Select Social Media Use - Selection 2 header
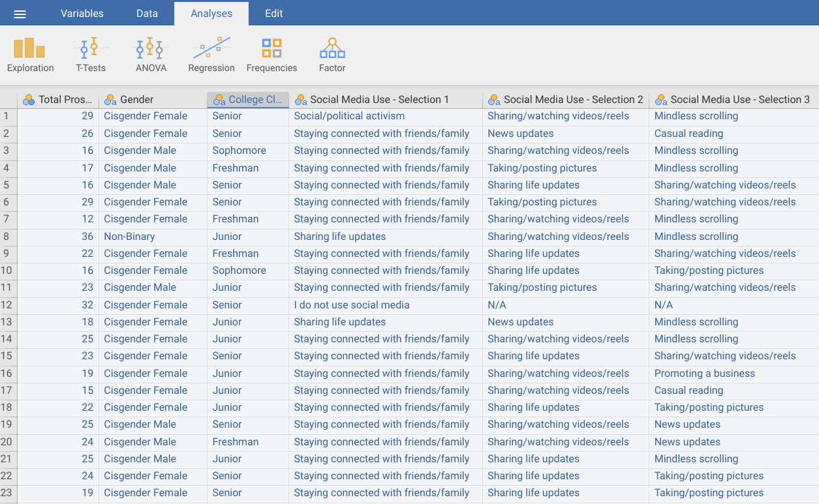 pyautogui.click(x=566, y=100)
